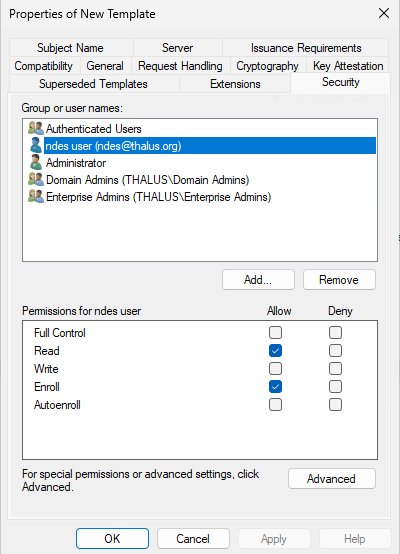Click the Domain Admins group icon
The width and height of the screenshot is (400, 554).
[x=36, y=179]
